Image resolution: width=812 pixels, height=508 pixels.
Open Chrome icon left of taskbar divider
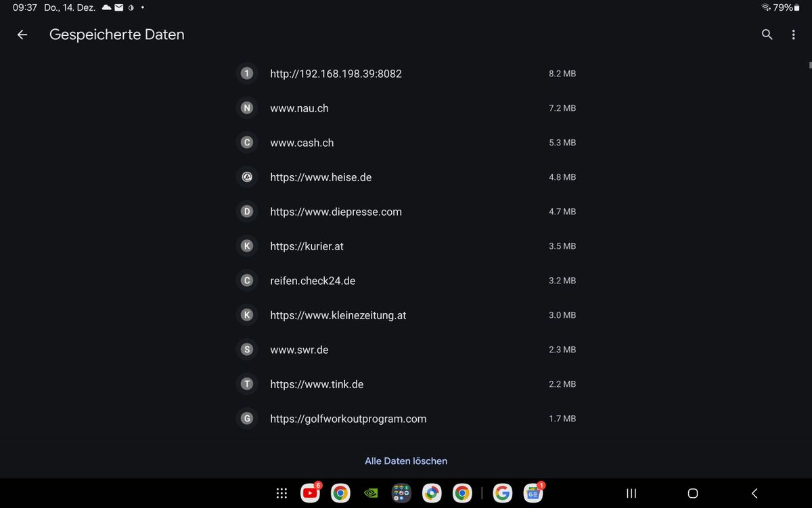point(462,493)
